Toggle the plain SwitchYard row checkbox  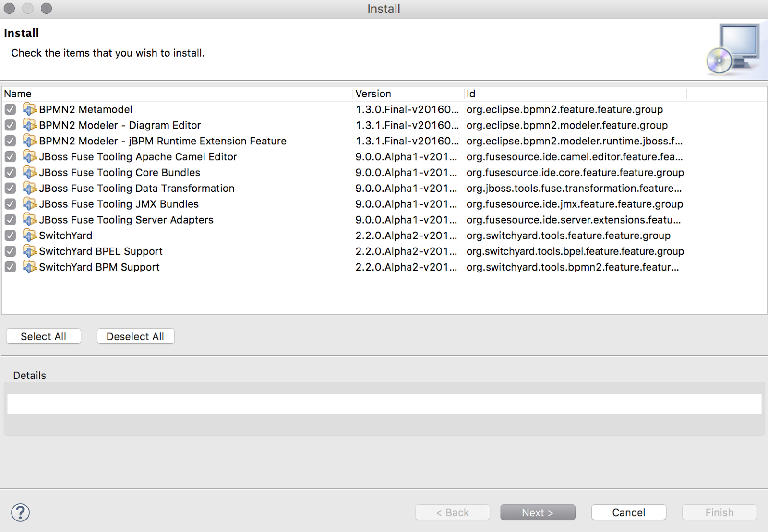(10, 236)
